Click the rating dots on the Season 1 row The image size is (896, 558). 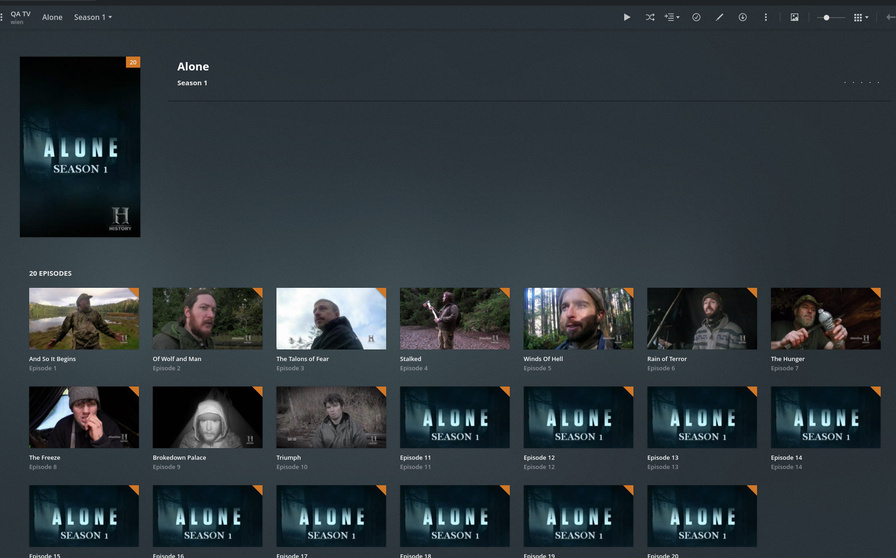coord(862,83)
